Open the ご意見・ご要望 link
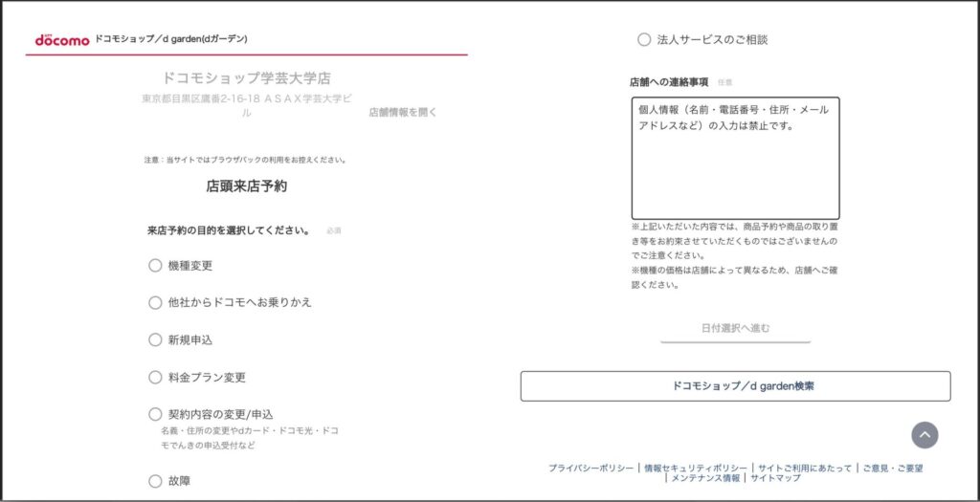This screenshot has width=980, height=502. pos(892,469)
